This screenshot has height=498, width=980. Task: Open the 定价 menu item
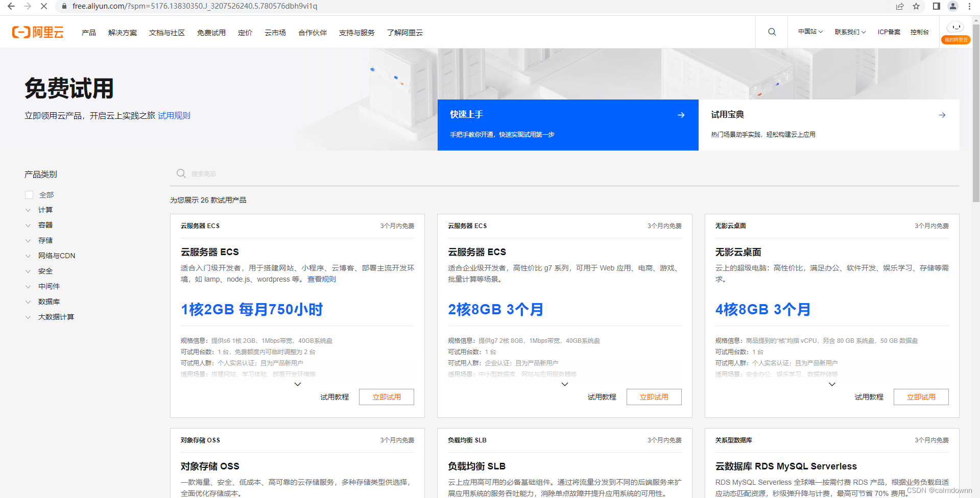coord(245,33)
